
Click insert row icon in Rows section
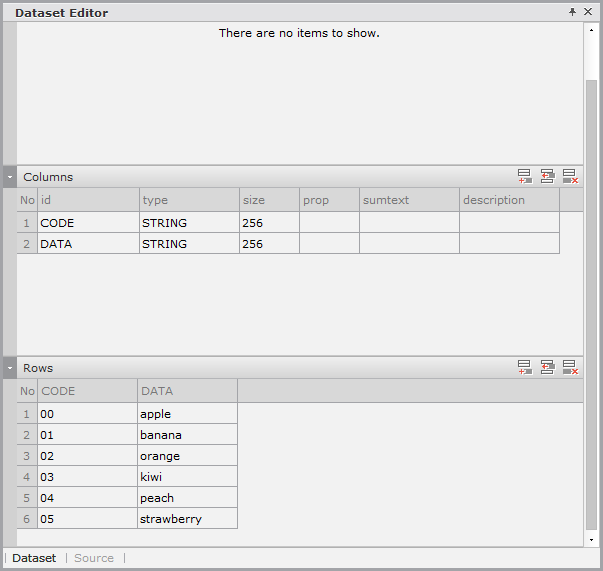[547, 368]
